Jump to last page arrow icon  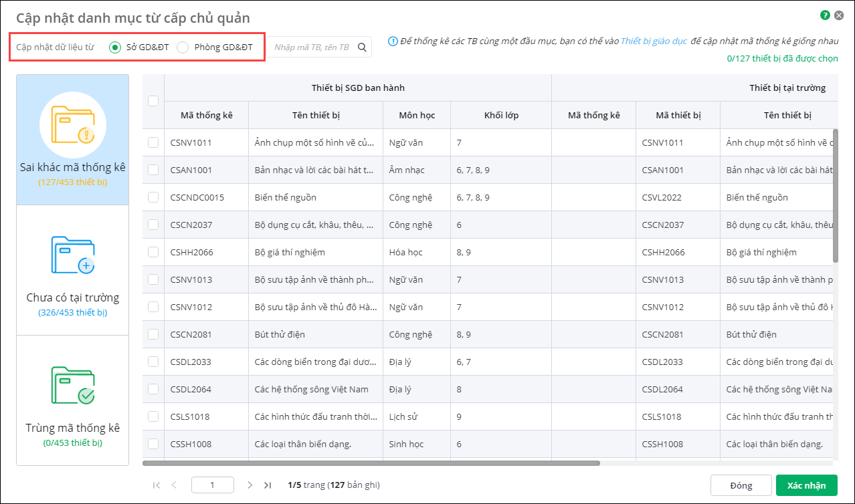pyautogui.click(x=268, y=485)
